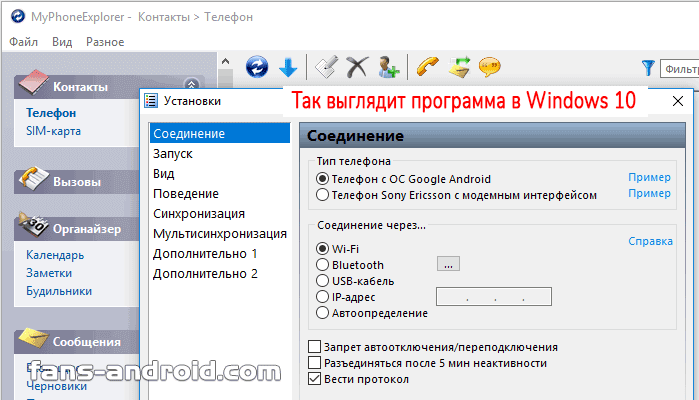Click the yellow chat bubble icon
699x400 pixels.
(x=489, y=67)
